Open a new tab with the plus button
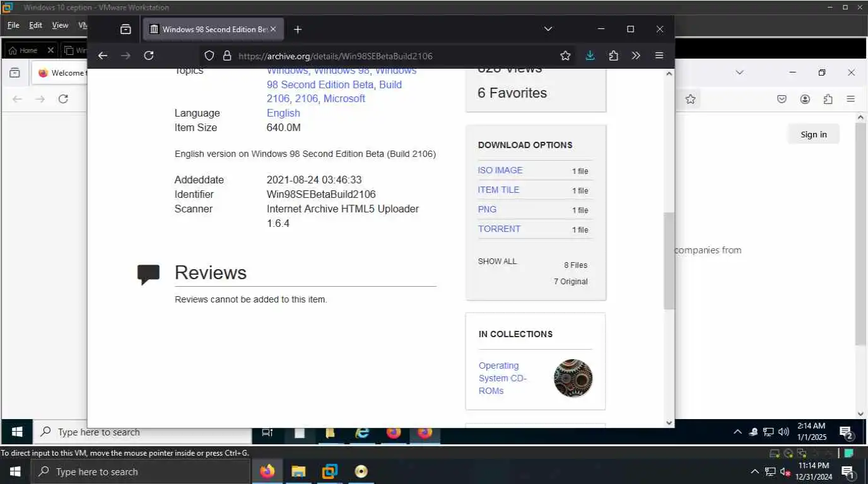The image size is (868, 484). [x=298, y=29]
